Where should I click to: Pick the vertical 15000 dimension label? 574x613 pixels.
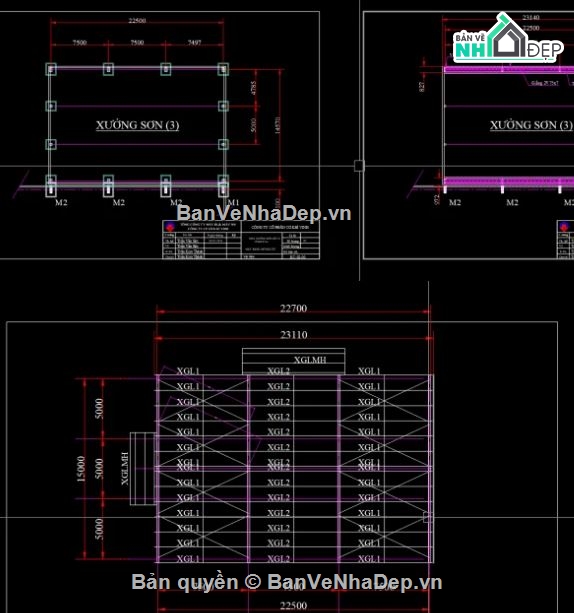pyautogui.click(x=81, y=469)
